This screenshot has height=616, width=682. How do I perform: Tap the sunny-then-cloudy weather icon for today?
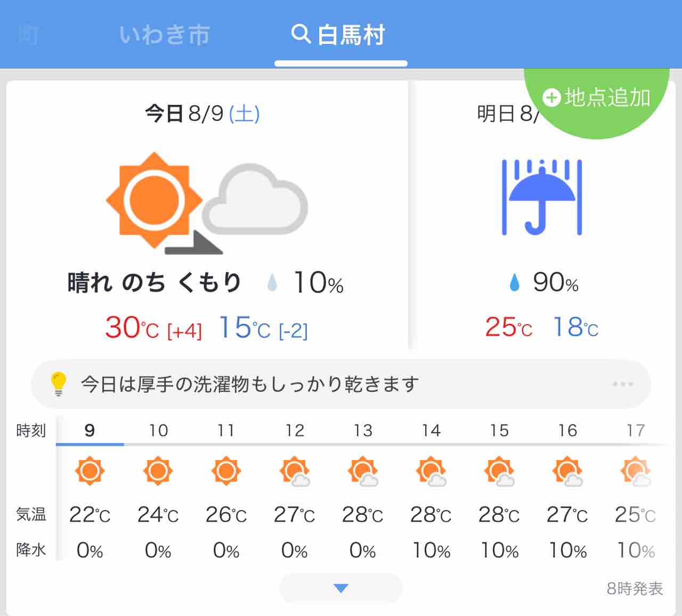pyautogui.click(x=207, y=202)
